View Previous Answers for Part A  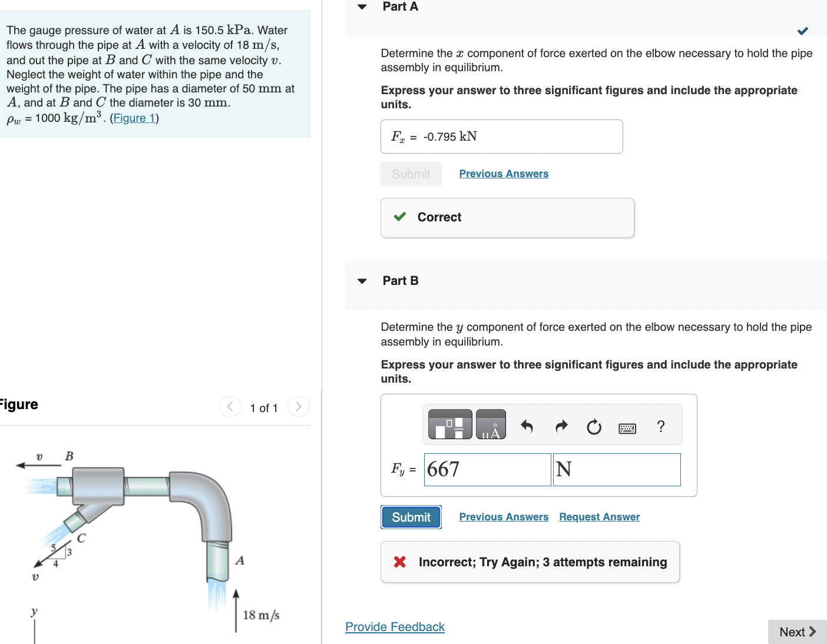pos(504,173)
